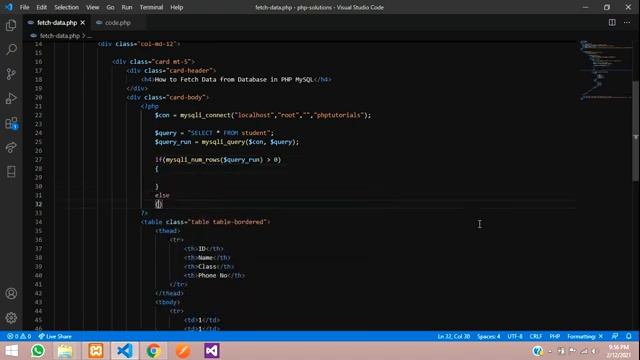Close the fetch-data.php tab
Viewport: 640px width, 360px height.
click(x=83, y=23)
